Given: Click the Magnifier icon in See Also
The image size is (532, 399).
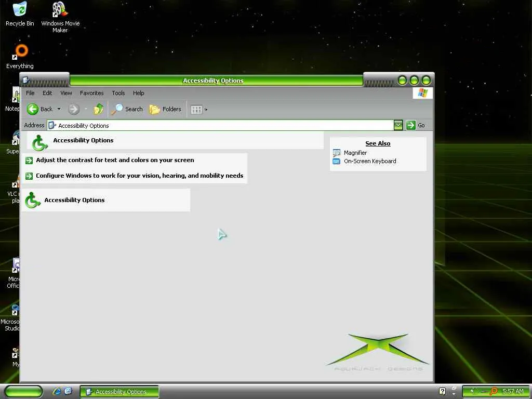Looking at the screenshot, I should [336, 153].
